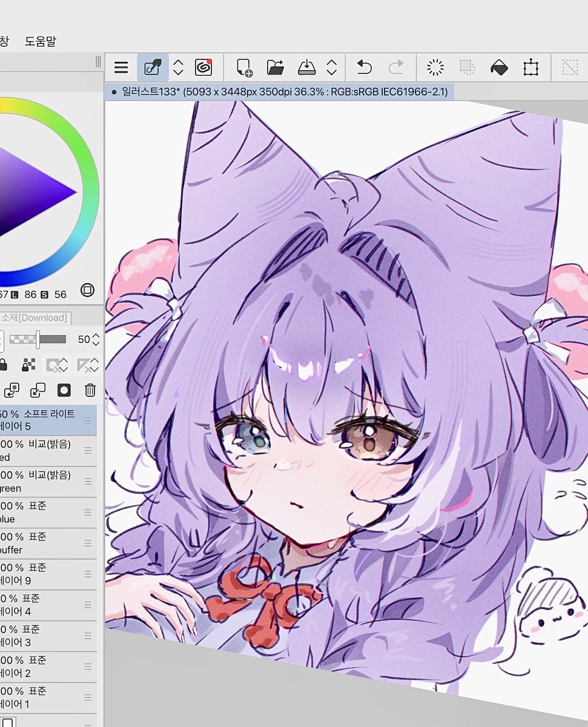Screen dimensions: 588x727
Task: Select the buffer layer
Action: [48, 543]
